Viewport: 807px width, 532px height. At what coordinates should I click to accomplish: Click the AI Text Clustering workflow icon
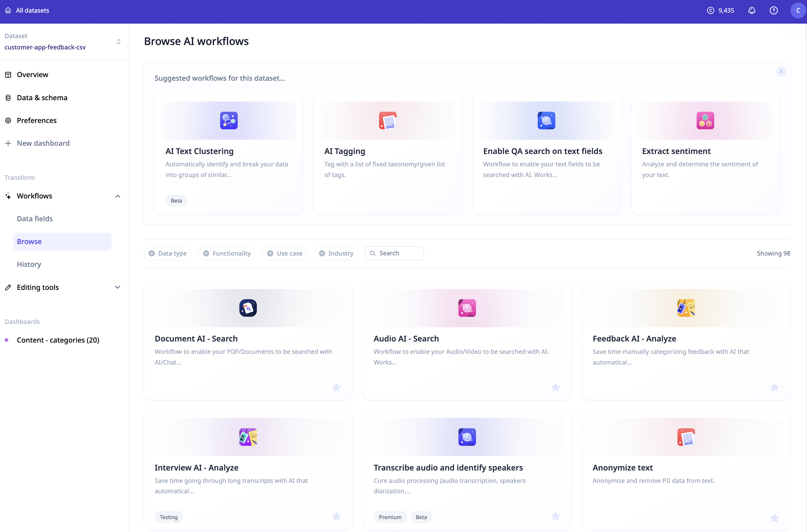[x=229, y=121]
